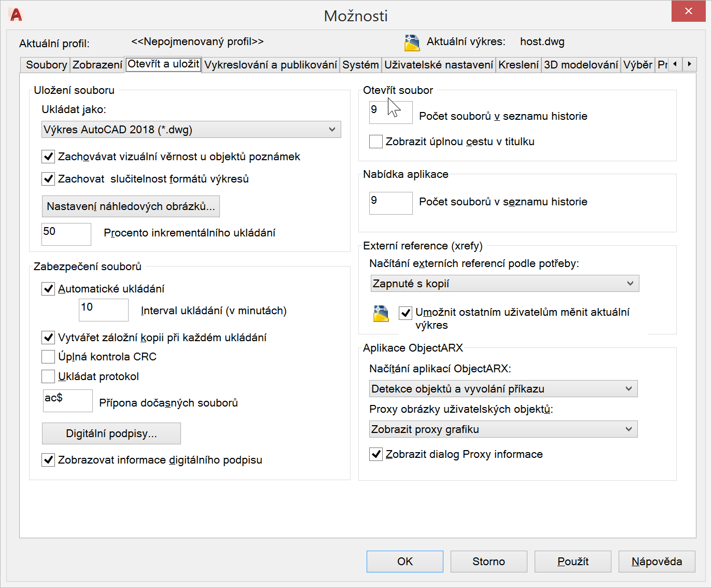Click the drawing file icon beside Aktuální výkres
This screenshot has height=588, width=712.
412,43
